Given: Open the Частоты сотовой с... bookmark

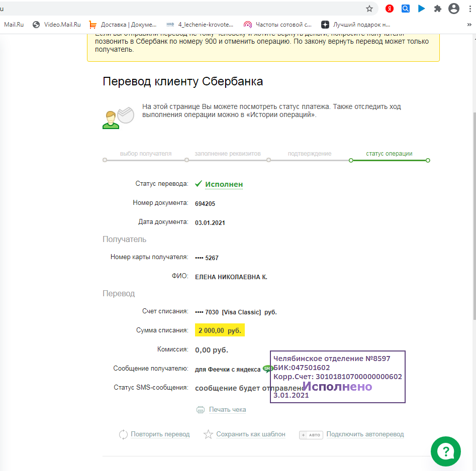Looking at the screenshot, I should coord(278,25).
